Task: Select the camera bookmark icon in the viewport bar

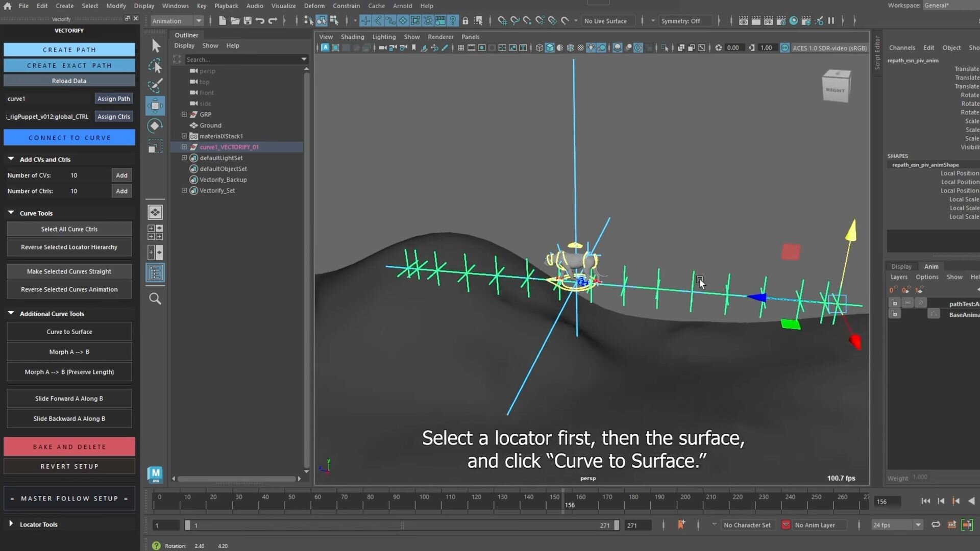Action: [x=414, y=47]
